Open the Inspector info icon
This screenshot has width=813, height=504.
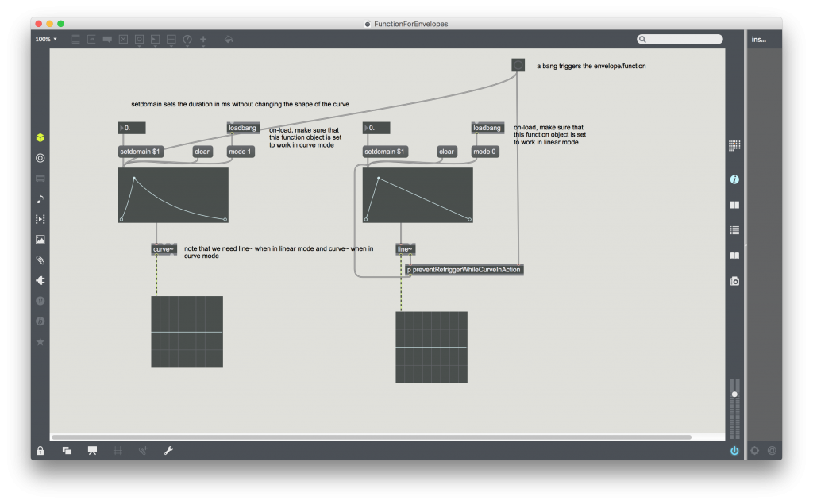[734, 180]
